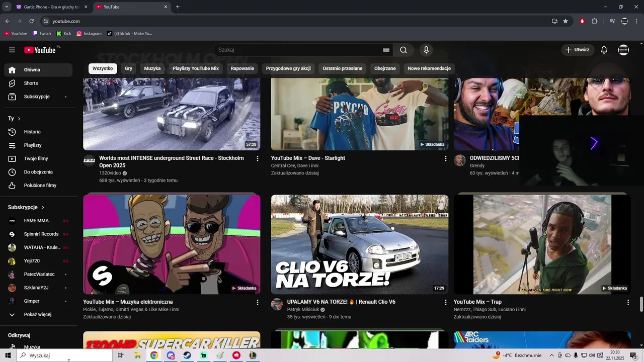Open the Windows Start menu
The height and width of the screenshot is (362, 644).
point(8,355)
